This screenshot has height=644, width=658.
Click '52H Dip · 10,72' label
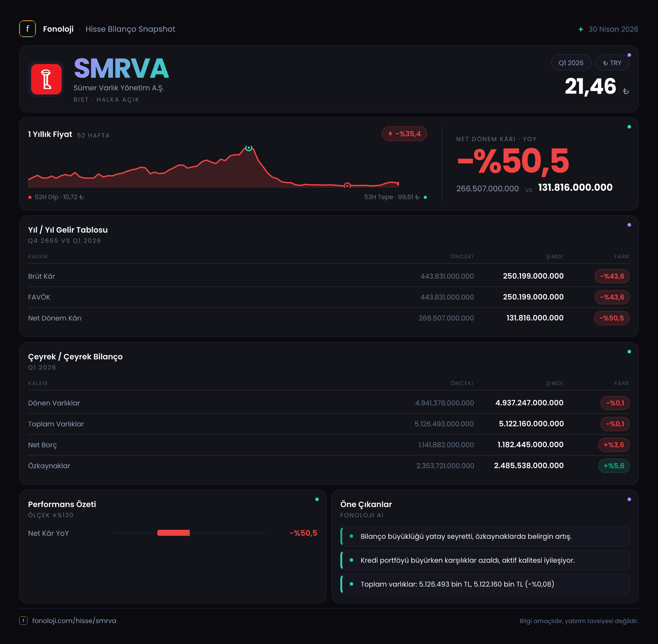tap(59, 197)
